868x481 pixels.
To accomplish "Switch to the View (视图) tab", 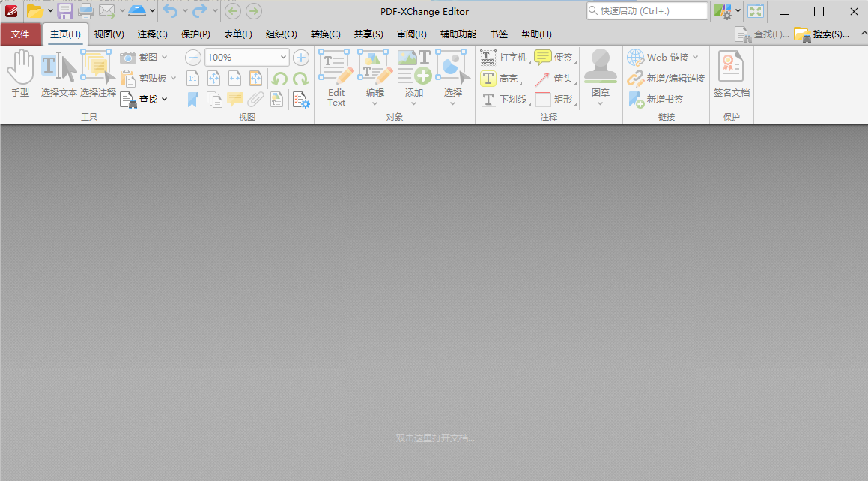I will click(x=109, y=34).
